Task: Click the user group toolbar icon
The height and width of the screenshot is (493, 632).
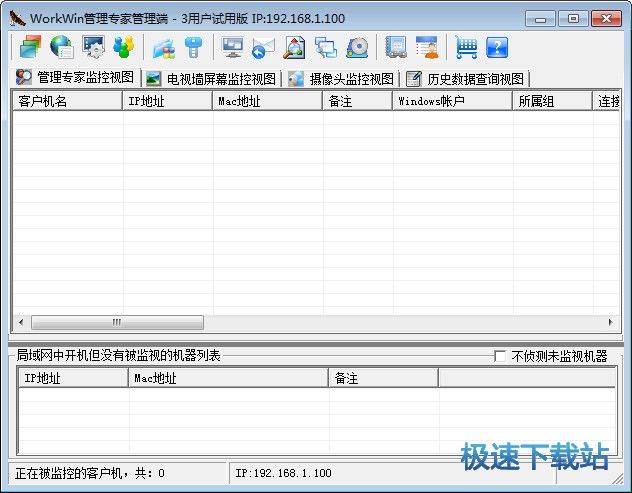Action: 123,46
